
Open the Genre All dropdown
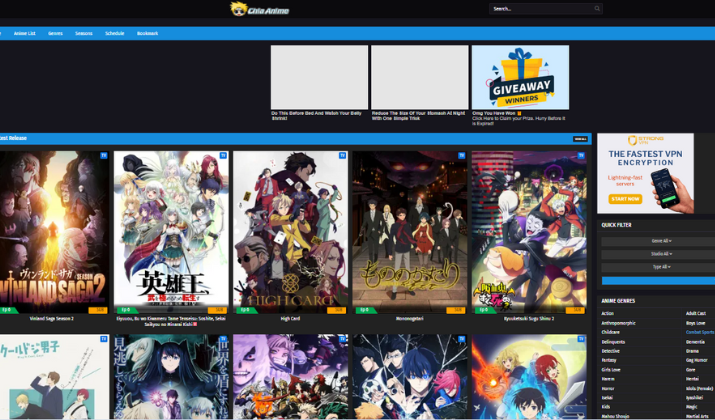click(661, 241)
